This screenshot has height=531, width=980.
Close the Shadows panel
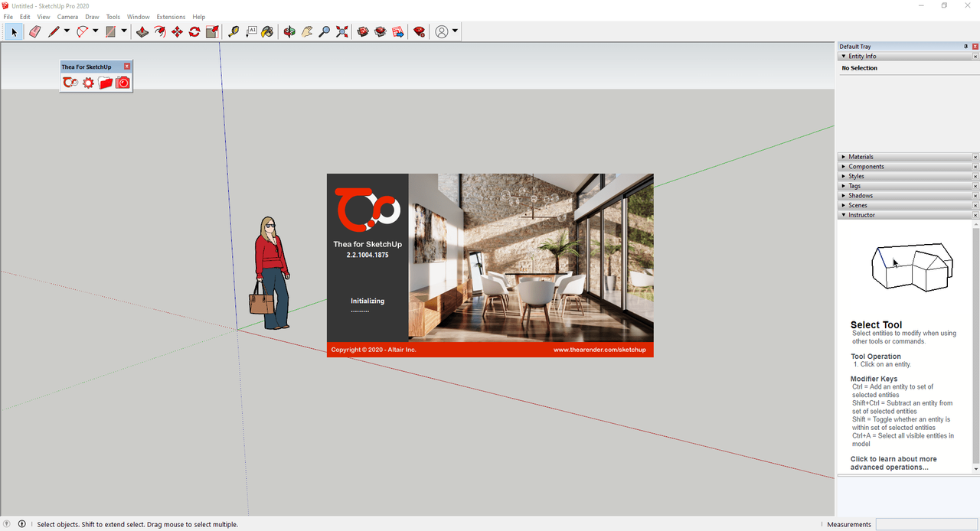click(975, 196)
